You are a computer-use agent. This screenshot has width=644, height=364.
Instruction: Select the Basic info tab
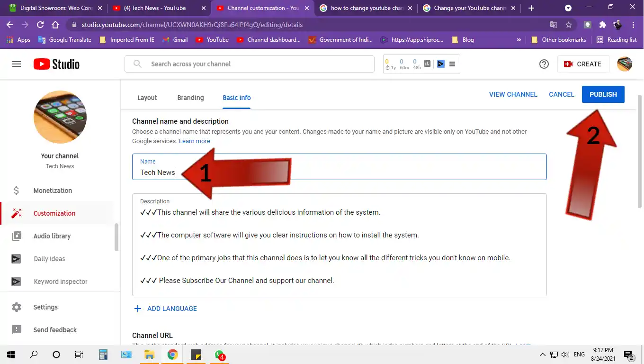237,98
